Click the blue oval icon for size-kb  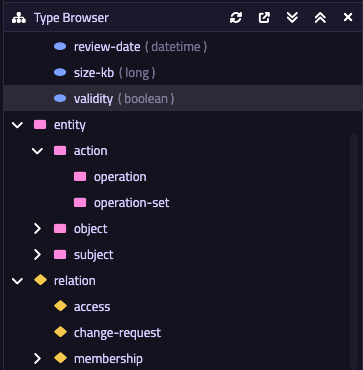(60, 73)
